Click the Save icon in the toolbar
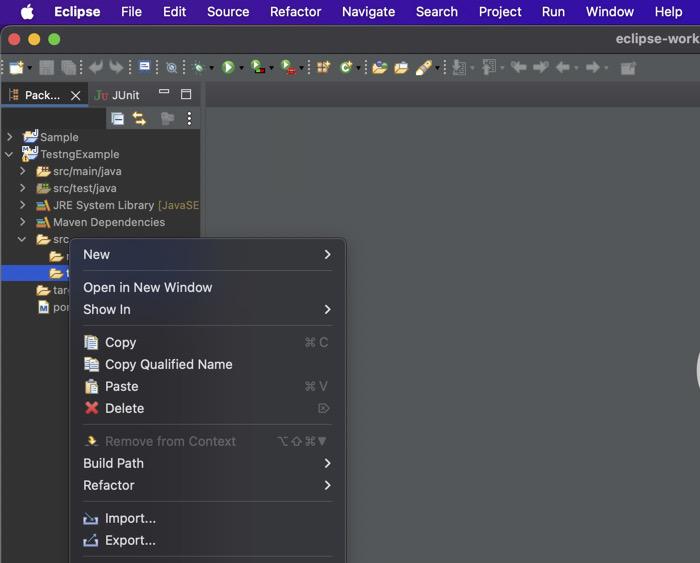This screenshot has height=563, width=700. coord(46,67)
